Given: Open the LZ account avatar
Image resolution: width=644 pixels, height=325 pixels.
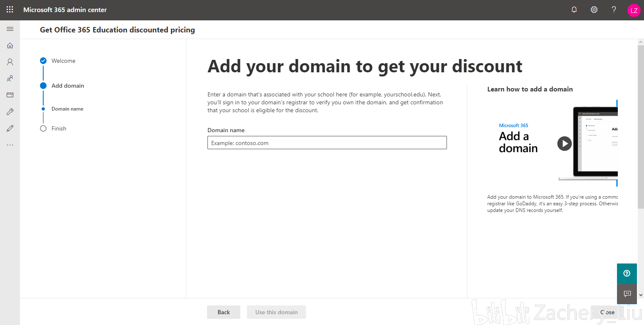Looking at the screenshot, I should 634,10.
